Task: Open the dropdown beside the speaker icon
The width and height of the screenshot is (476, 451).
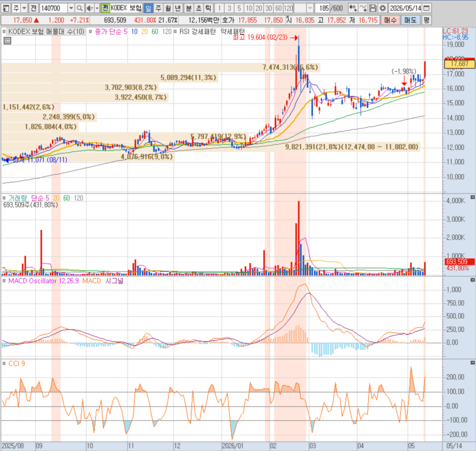Action: pos(97,8)
